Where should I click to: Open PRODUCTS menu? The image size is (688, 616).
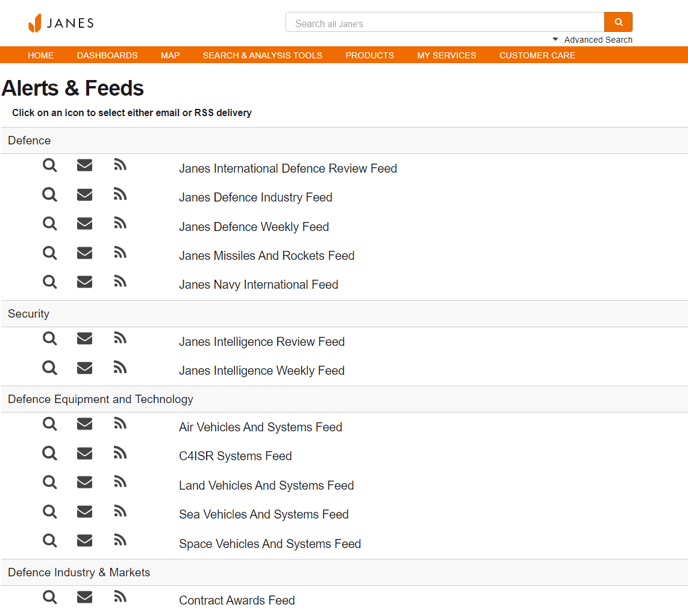(x=369, y=55)
